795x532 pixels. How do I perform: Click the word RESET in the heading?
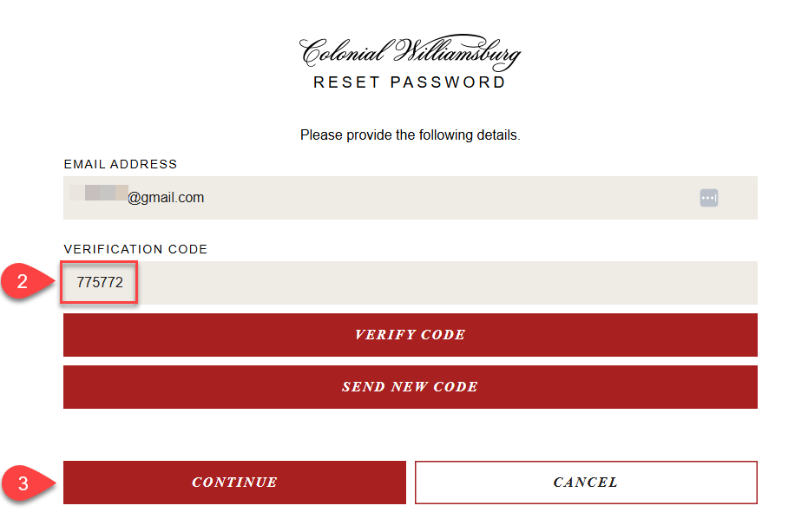coord(347,82)
